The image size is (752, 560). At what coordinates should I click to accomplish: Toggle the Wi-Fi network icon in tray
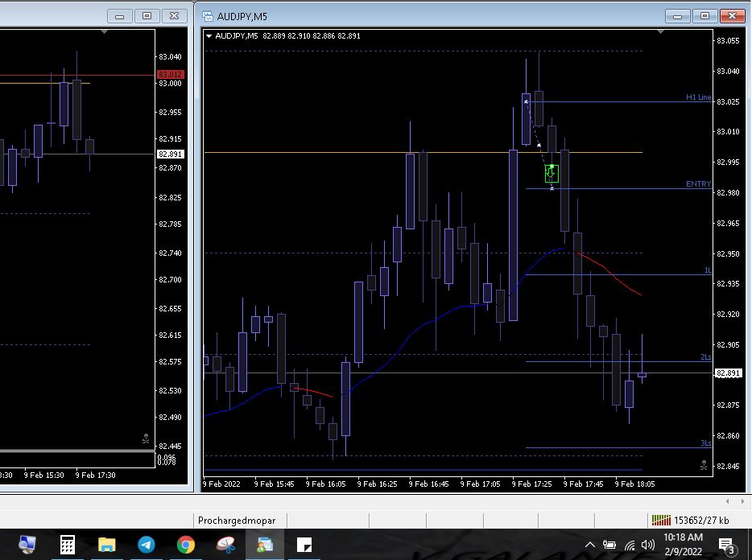630,545
